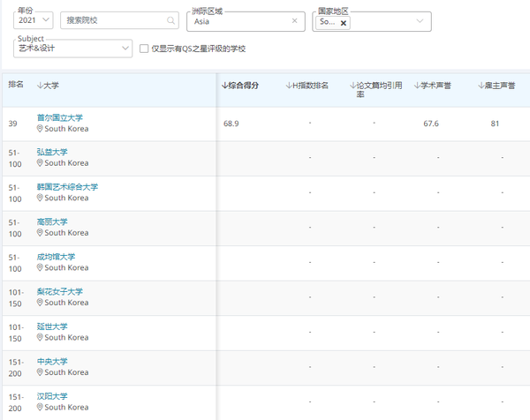The image size is (530, 420).
Task: Click the sort arrow beside 大学 header
Action: click(40, 86)
